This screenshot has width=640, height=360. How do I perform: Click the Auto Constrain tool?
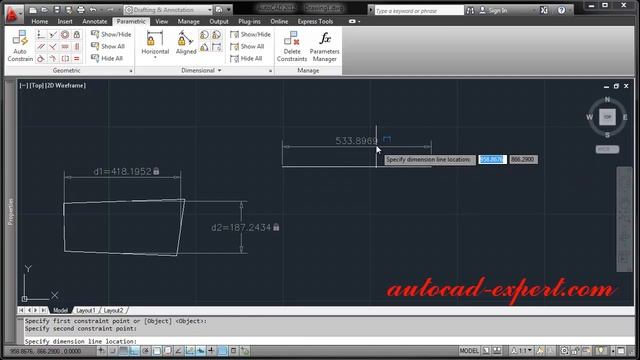pos(20,46)
